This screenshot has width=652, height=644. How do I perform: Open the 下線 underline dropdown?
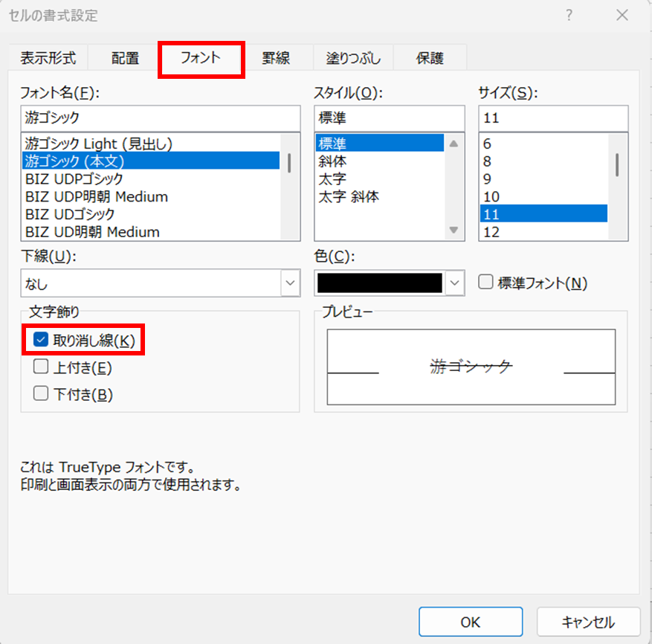click(288, 283)
